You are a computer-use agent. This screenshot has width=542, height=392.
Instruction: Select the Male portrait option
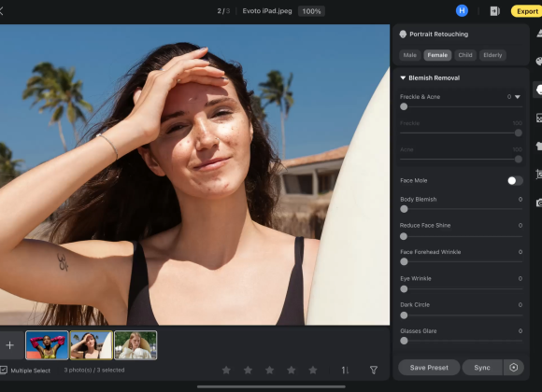(x=410, y=55)
